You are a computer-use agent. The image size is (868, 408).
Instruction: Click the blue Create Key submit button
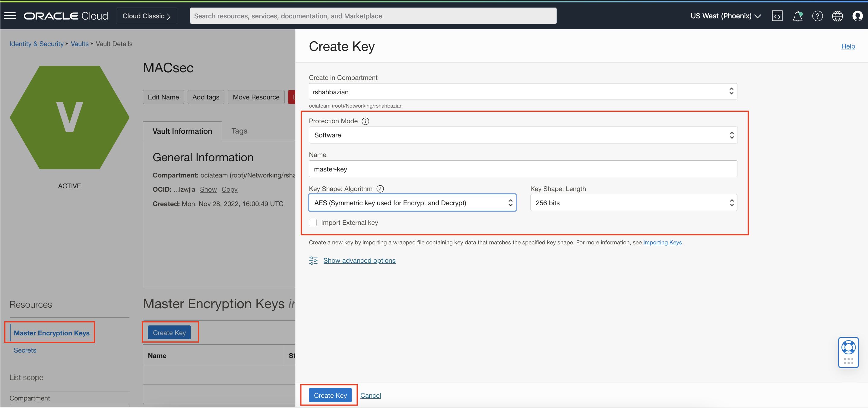coord(330,395)
